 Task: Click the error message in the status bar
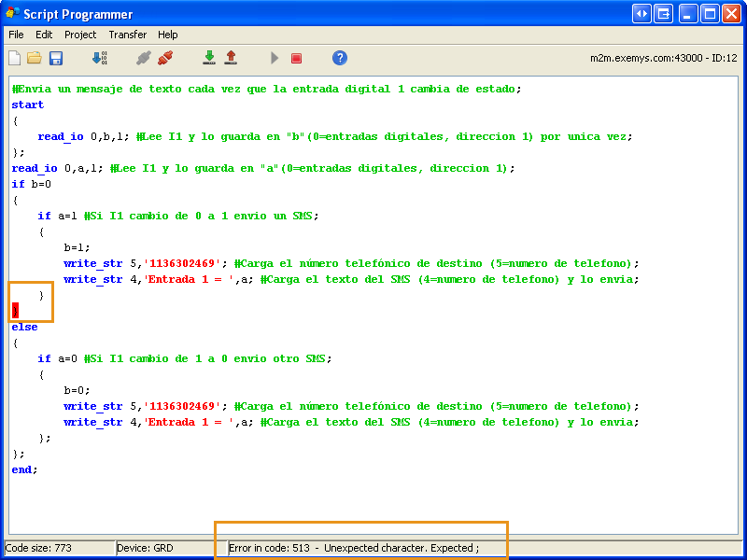(x=353, y=548)
